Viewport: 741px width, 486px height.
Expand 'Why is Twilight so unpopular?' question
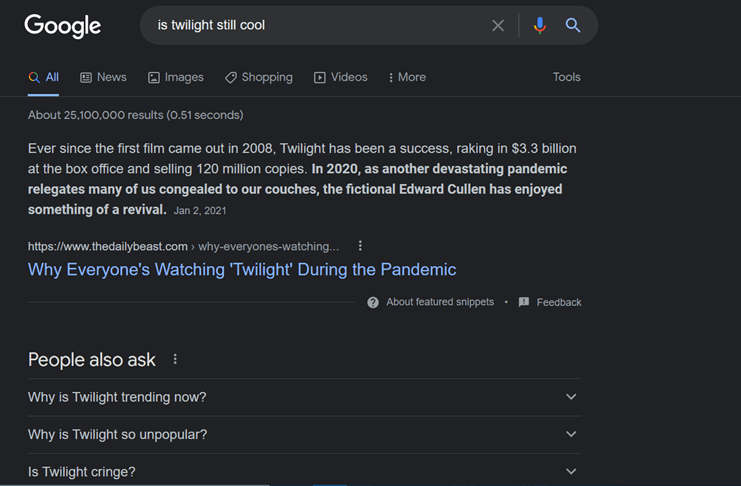(x=304, y=434)
